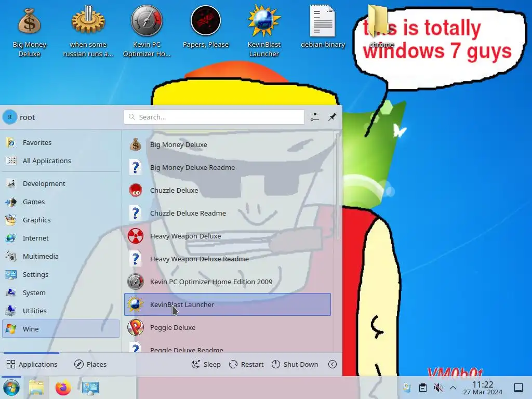Open Big Money Deluxe Readme entry
Image resolution: width=532 pixels, height=399 pixels.
tap(228, 167)
